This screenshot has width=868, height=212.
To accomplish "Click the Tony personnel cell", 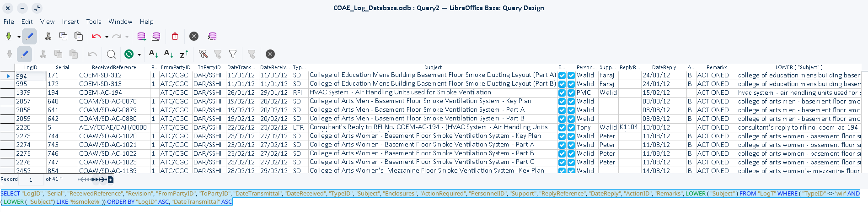I will click(x=587, y=128).
